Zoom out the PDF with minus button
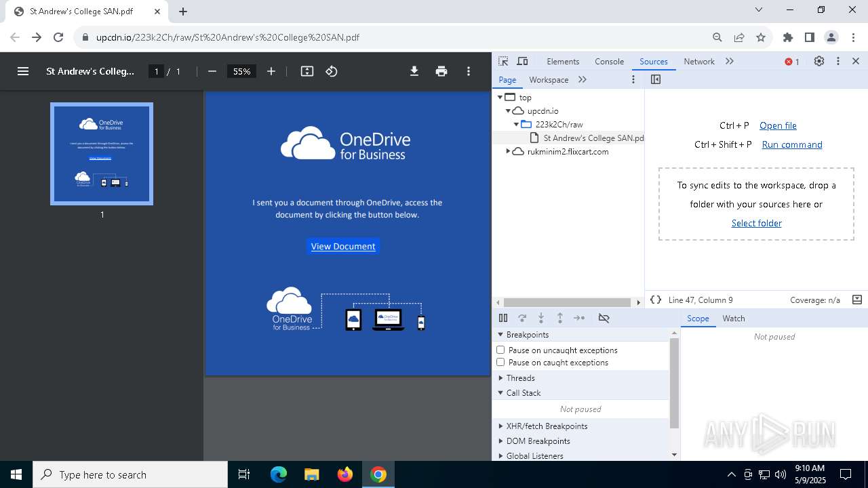 coord(212,71)
